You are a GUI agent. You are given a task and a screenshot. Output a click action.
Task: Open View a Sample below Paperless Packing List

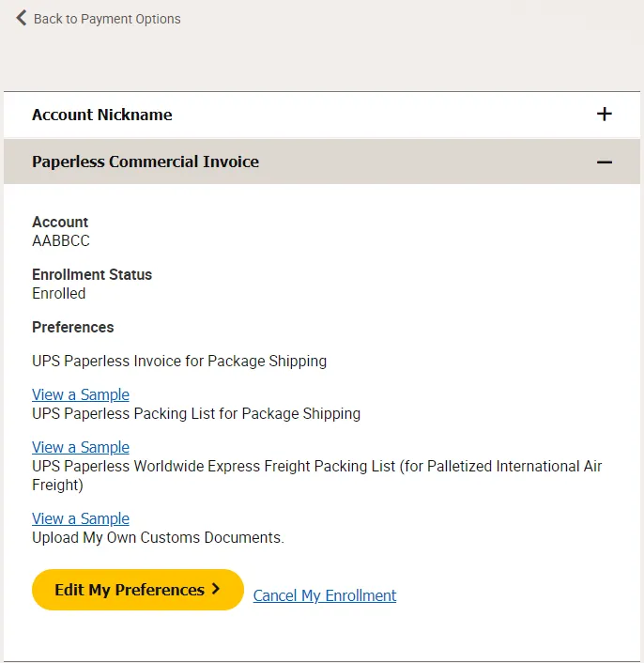pyautogui.click(x=81, y=447)
